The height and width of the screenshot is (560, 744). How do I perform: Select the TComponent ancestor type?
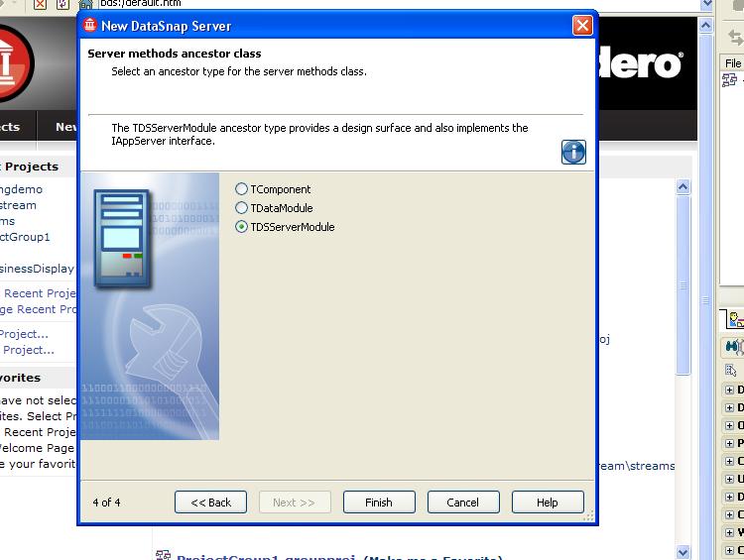tap(242, 189)
